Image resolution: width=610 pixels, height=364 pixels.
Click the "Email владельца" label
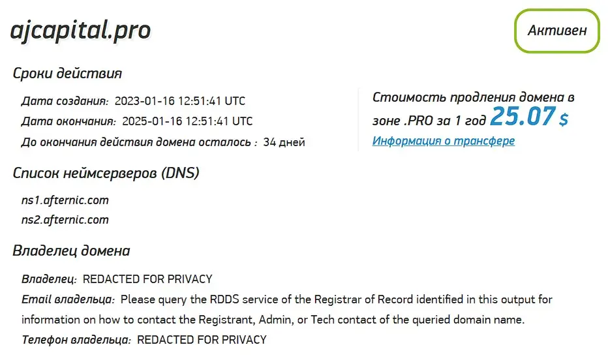coord(68,299)
